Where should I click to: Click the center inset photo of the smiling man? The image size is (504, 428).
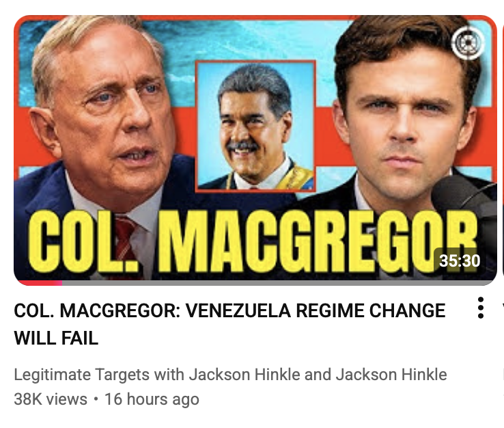(255, 126)
